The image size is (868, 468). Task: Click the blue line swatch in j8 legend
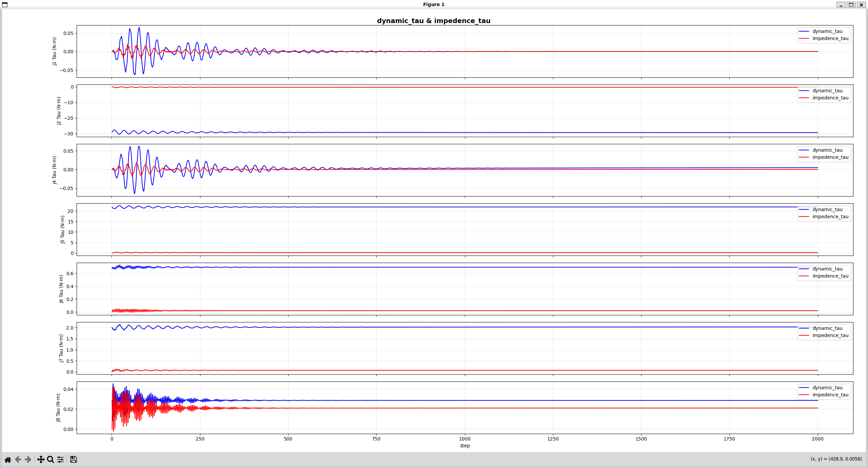804,388
